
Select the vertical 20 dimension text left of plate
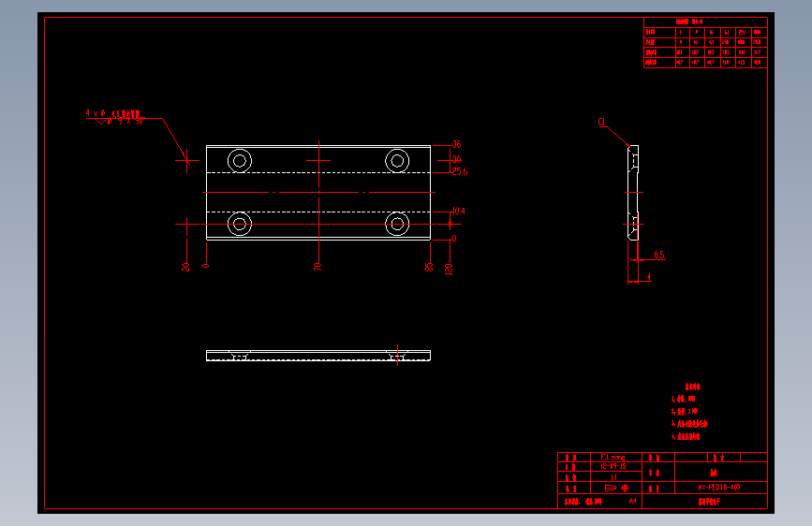pos(185,267)
